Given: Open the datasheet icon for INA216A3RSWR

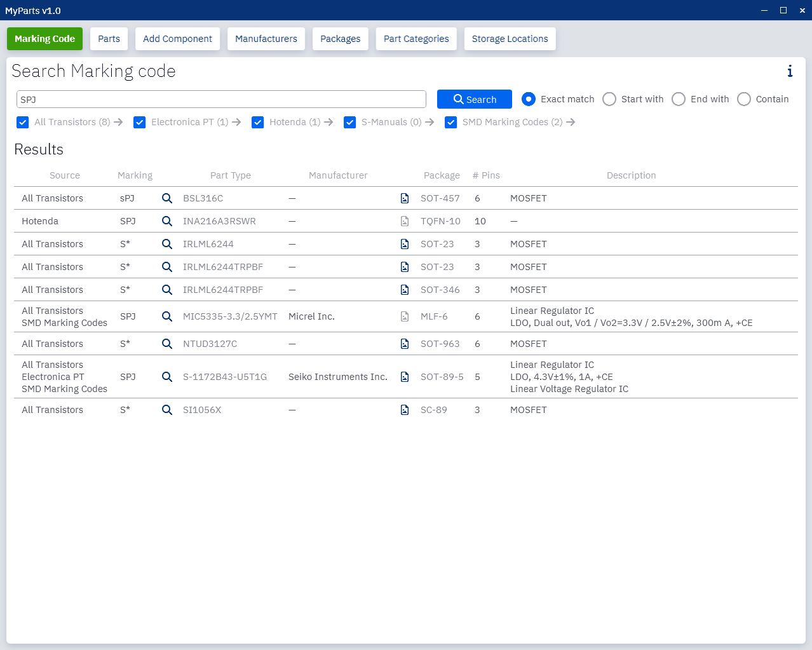Looking at the screenshot, I should [405, 221].
